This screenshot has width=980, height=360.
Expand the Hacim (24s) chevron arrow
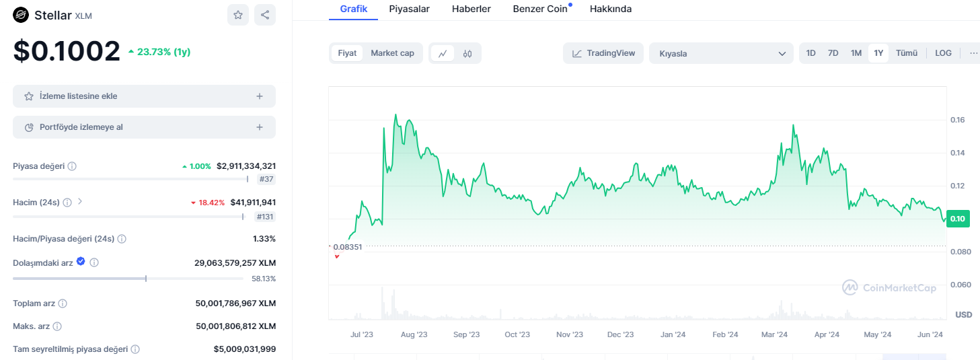[80, 201]
